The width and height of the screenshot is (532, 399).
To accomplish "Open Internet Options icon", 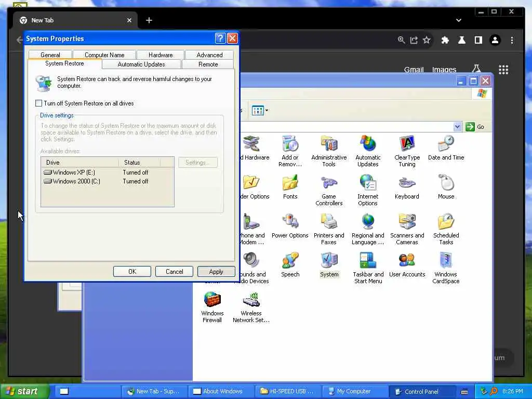I will 368,190.
